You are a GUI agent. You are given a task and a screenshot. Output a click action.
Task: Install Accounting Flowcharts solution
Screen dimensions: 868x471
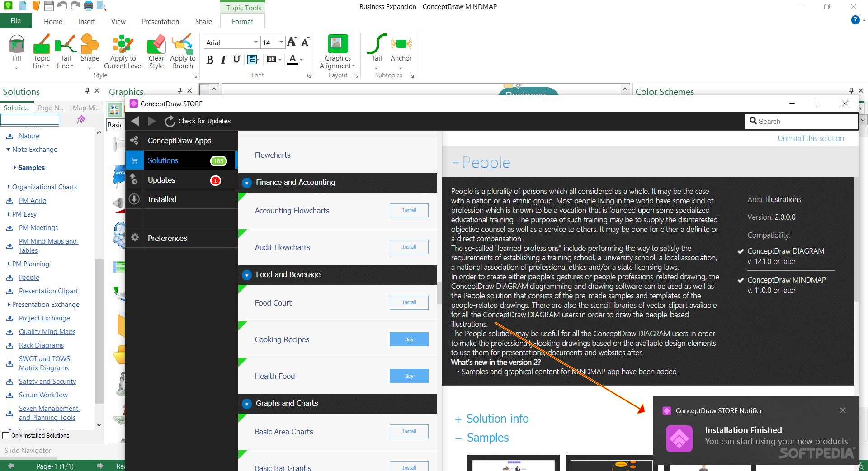coord(409,210)
